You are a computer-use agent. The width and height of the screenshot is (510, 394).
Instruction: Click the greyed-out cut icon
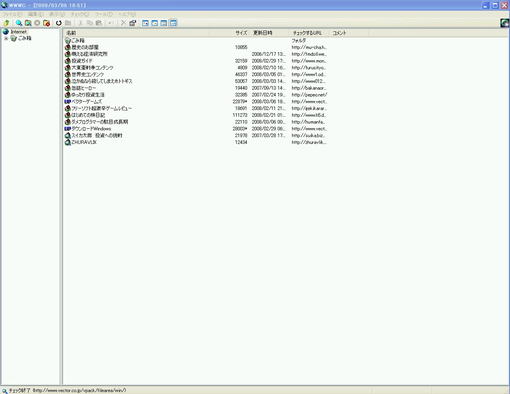(x=80, y=23)
